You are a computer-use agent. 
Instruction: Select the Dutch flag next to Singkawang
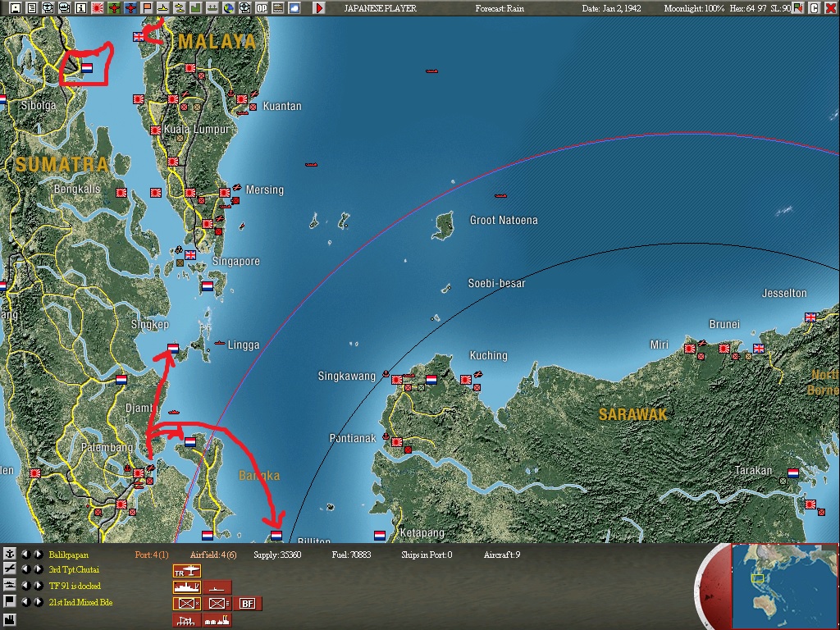(x=431, y=379)
